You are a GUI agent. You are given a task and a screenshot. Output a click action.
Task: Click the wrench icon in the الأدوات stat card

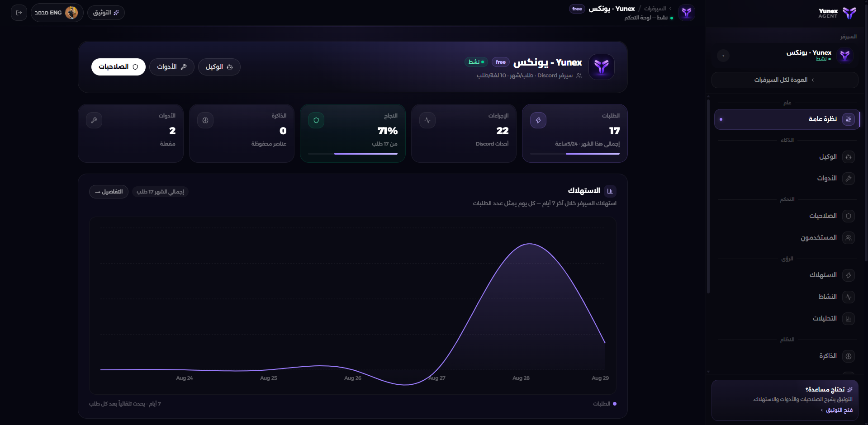click(94, 120)
